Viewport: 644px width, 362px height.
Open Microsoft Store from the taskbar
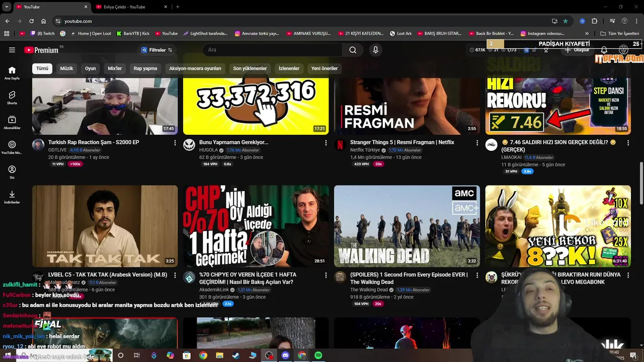[187, 355]
